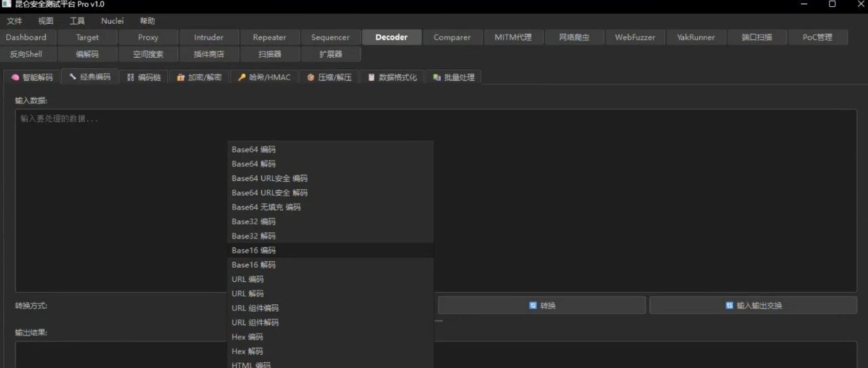Open the 编解码 tab
Viewport: 868px width, 368px height.
click(87, 54)
